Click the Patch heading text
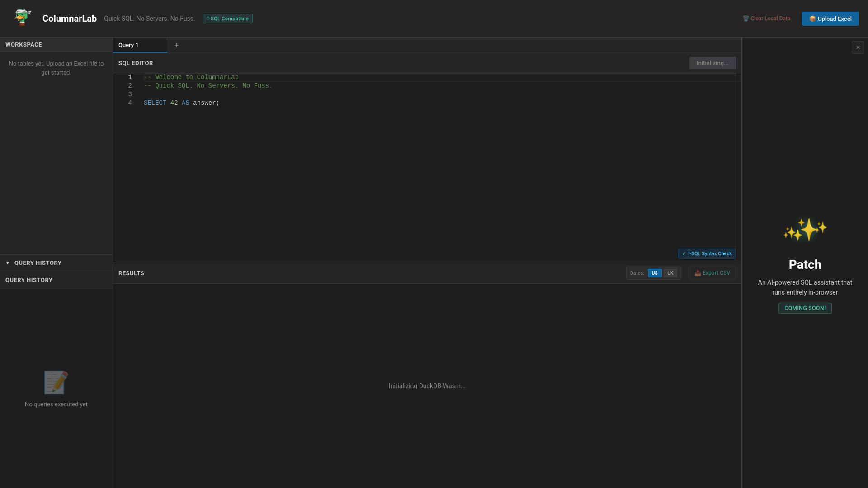Viewport: 868px width, 488px height. [805, 264]
